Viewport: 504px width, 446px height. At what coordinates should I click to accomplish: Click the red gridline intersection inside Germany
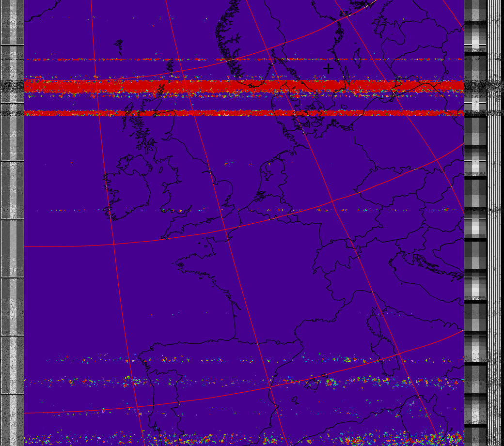point(333,201)
